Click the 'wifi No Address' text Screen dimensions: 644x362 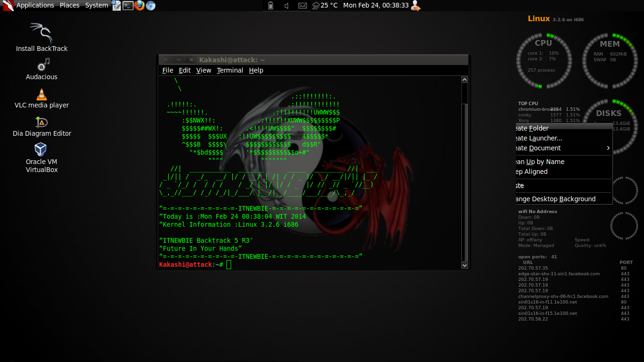click(538, 212)
